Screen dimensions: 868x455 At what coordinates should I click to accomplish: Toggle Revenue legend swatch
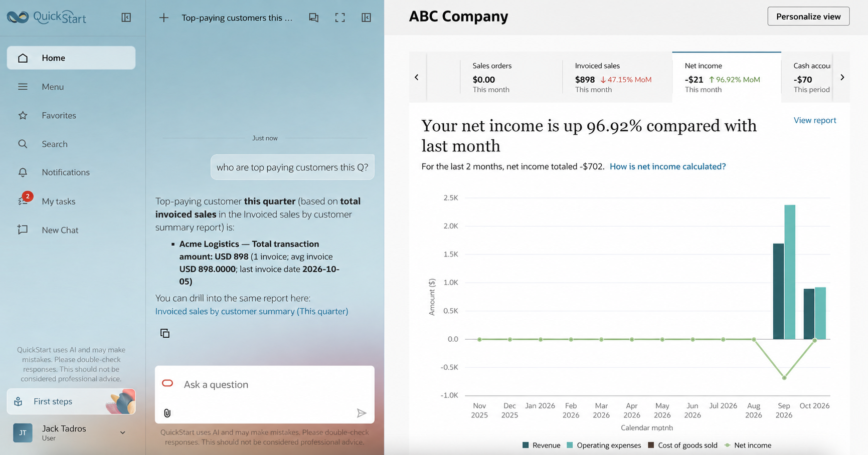coord(526,445)
